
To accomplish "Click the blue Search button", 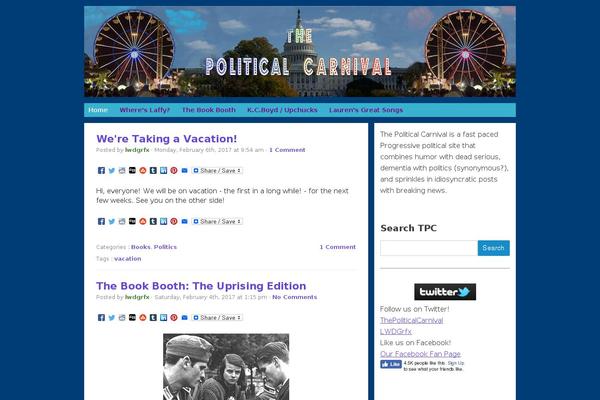I will click(x=494, y=248).
